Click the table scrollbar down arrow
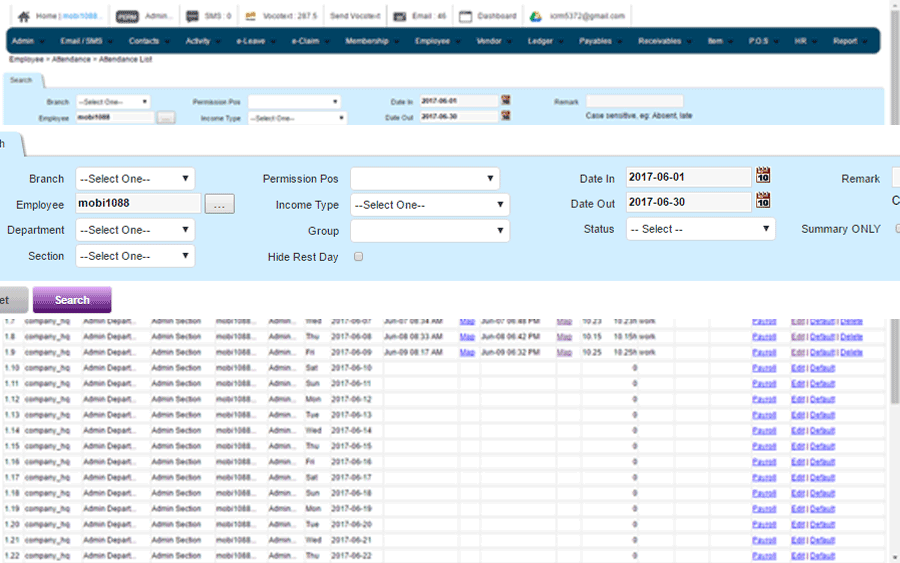The image size is (900, 563). tap(895, 557)
